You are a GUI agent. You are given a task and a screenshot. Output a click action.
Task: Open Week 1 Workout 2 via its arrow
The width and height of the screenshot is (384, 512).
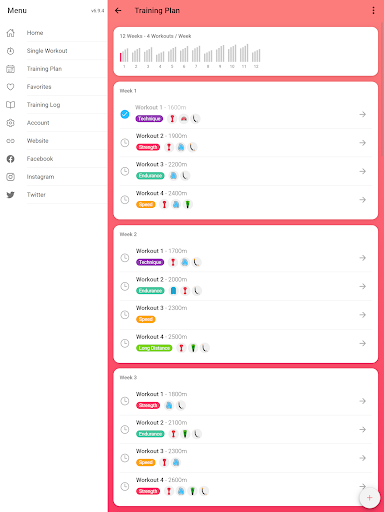[363, 143]
